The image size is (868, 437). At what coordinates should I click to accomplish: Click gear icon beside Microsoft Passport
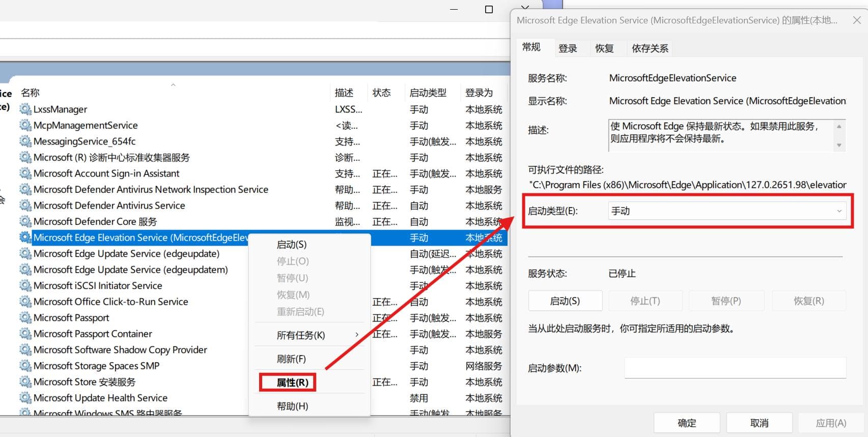(x=25, y=317)
